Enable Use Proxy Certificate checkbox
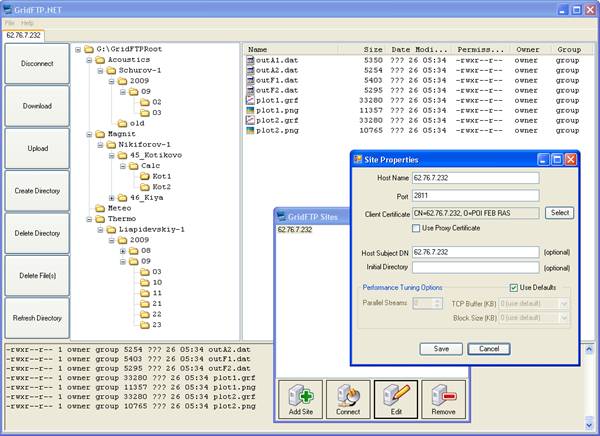This screenshot has width=600, height=436. coord(416,228)
